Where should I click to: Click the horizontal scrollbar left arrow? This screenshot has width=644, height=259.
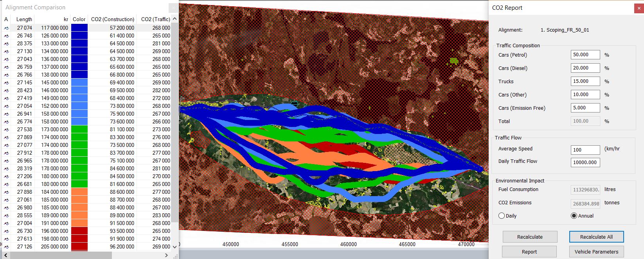coord(6,255)
